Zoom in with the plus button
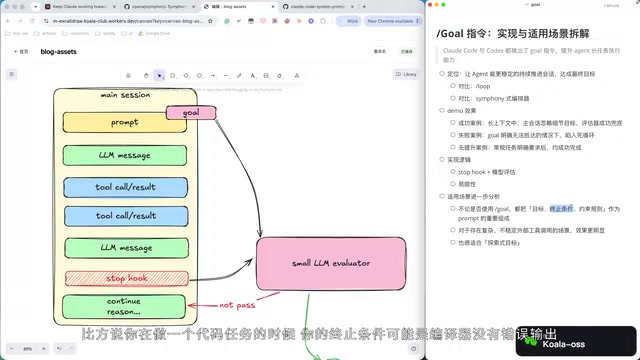Viewport: 640px width, 360px height. point(43,349)
